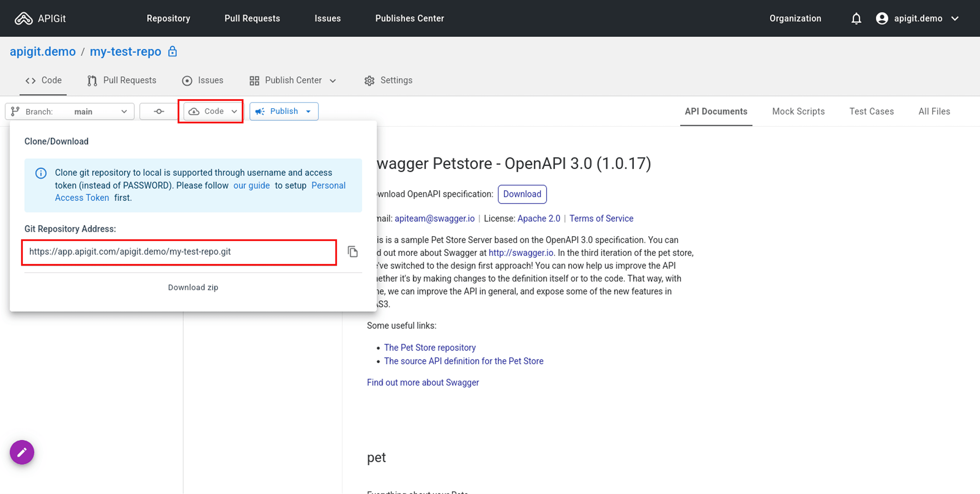Click the info icon in clone notice

point(41,173)
